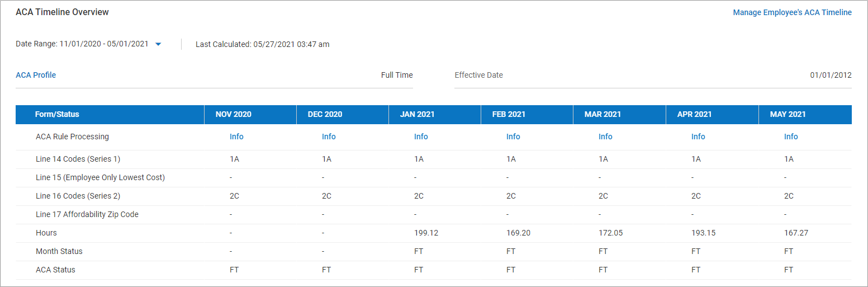The width and height of the screenshot is (868, 287).
Task: Click the Date Range 11/01/2020 - 05/01/2021 text
Action: pyautogui.click(x=82, y=44)
